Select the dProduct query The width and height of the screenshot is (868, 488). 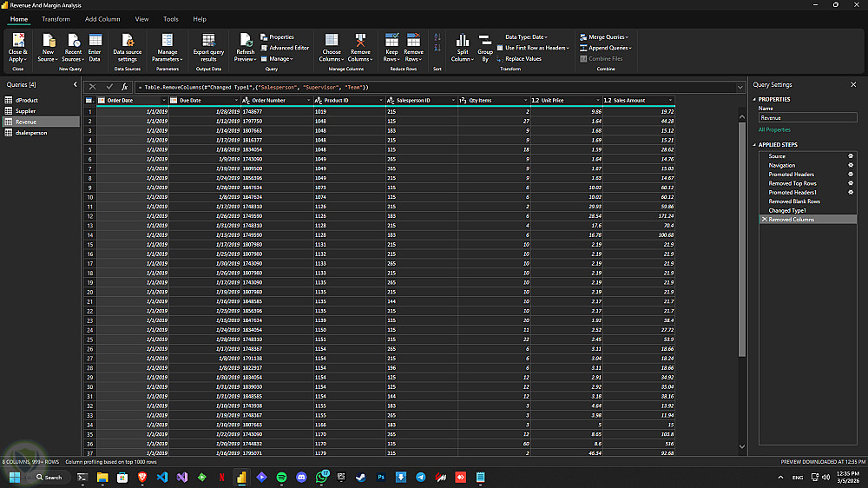26,101
